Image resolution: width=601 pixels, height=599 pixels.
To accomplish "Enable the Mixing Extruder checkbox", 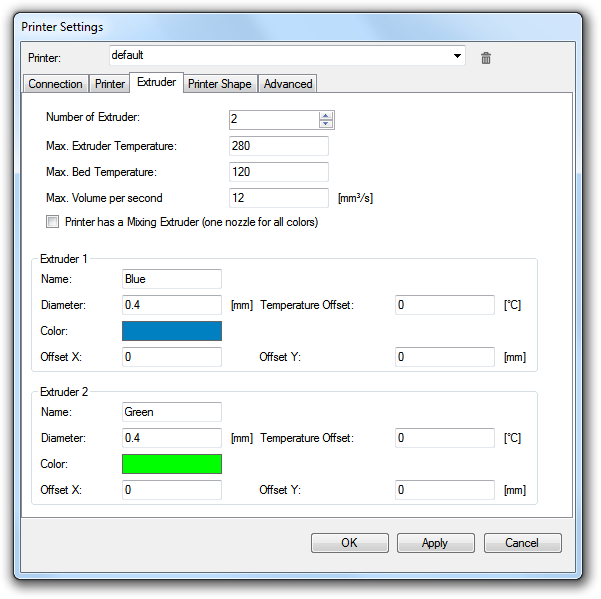I will [53, 222].
